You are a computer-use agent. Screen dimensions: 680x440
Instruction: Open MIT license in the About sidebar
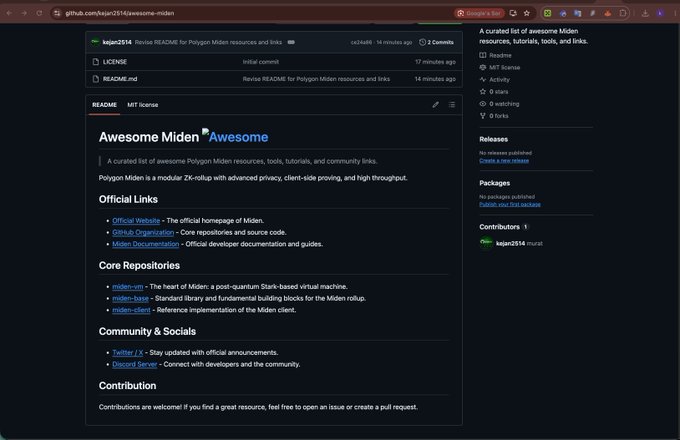[x=504, y=67]
